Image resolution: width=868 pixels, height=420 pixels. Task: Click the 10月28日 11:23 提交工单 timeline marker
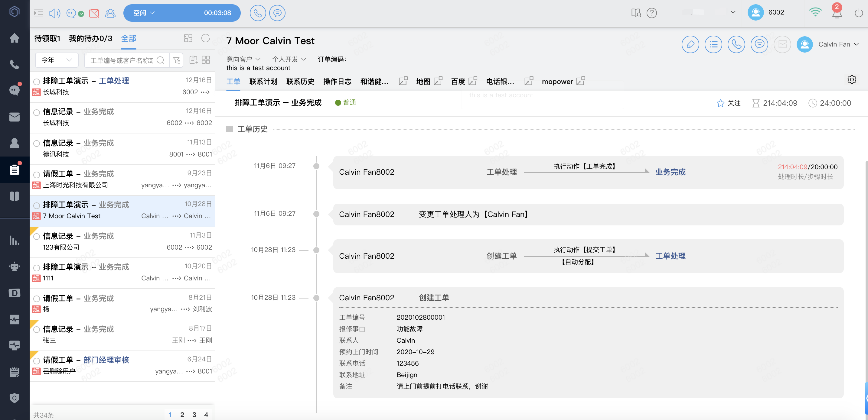pos(316,250)
